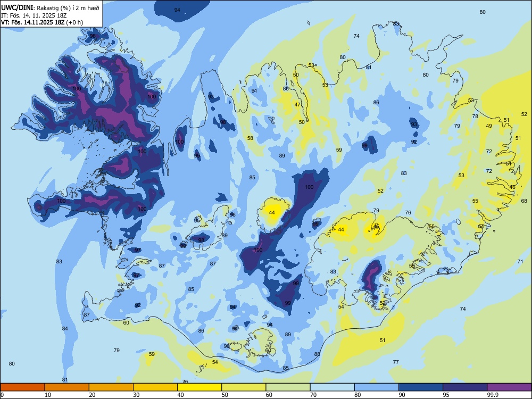This screenshot has height=399, width=532.
Task: Click the 44 value inside the central yellow glacier area
Action: point(272,213)
